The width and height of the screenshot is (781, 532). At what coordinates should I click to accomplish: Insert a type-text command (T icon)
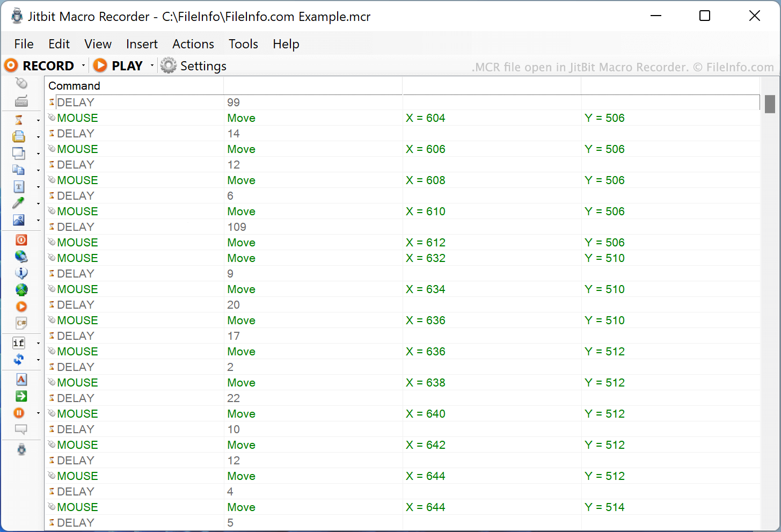pyautogui.click(x=19, y=187)
